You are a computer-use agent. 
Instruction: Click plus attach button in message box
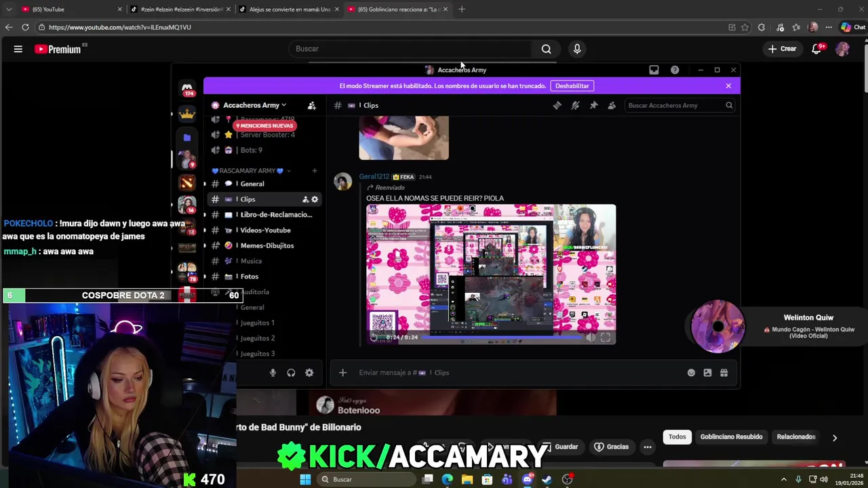pyautogui.click(x=342, y=373)
